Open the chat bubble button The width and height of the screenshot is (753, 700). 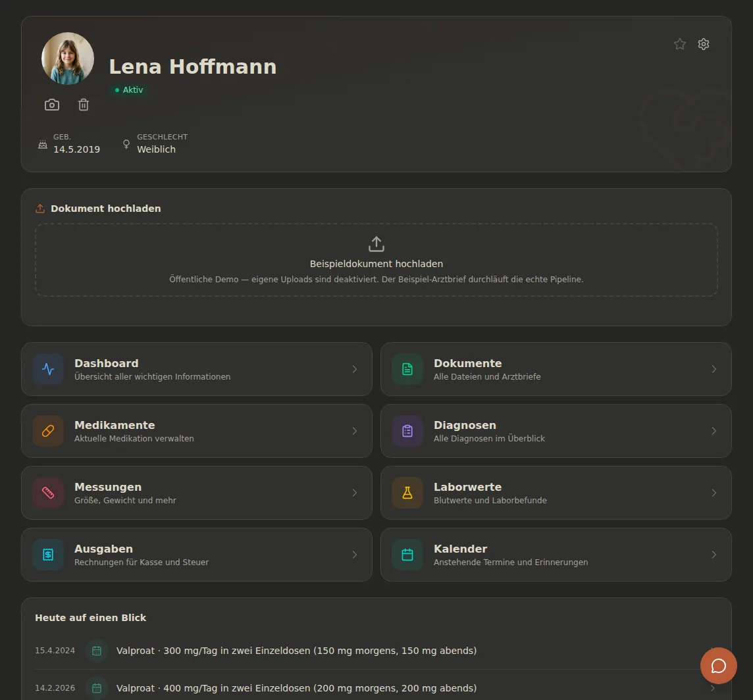click(718, 666)
